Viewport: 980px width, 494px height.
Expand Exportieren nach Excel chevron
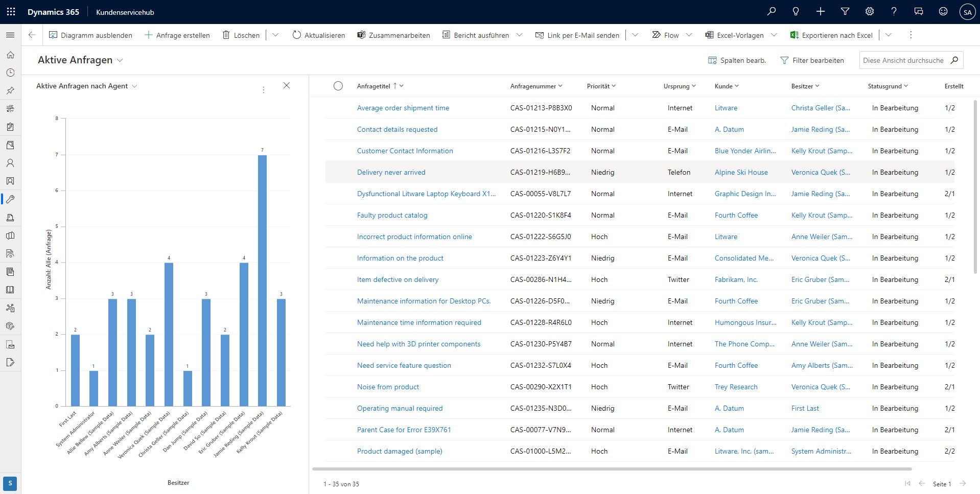pos(889,35)
